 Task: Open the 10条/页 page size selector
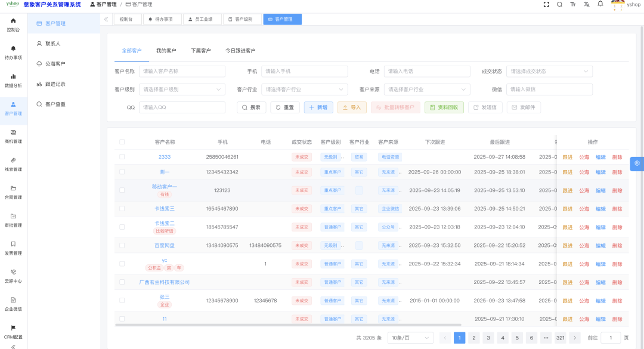point(409,337)
